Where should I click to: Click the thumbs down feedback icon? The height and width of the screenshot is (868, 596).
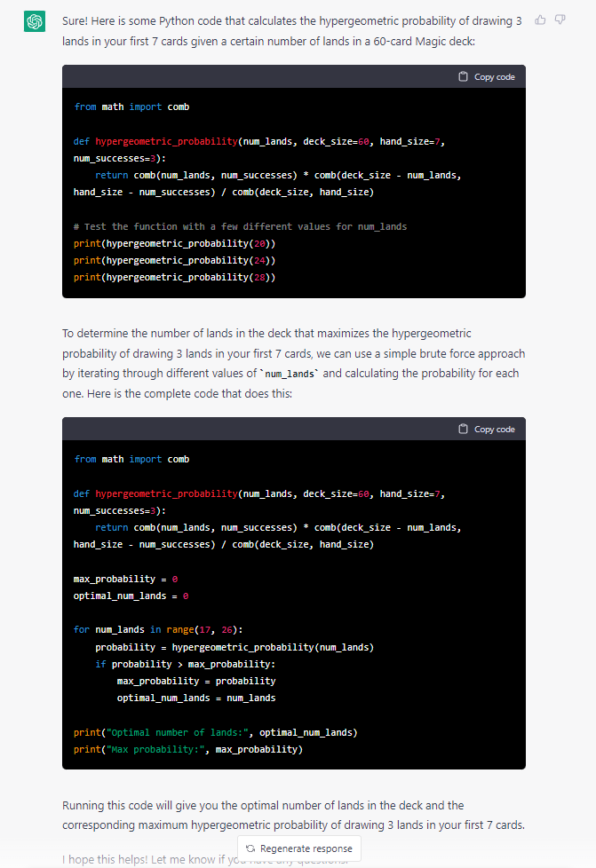560,20
